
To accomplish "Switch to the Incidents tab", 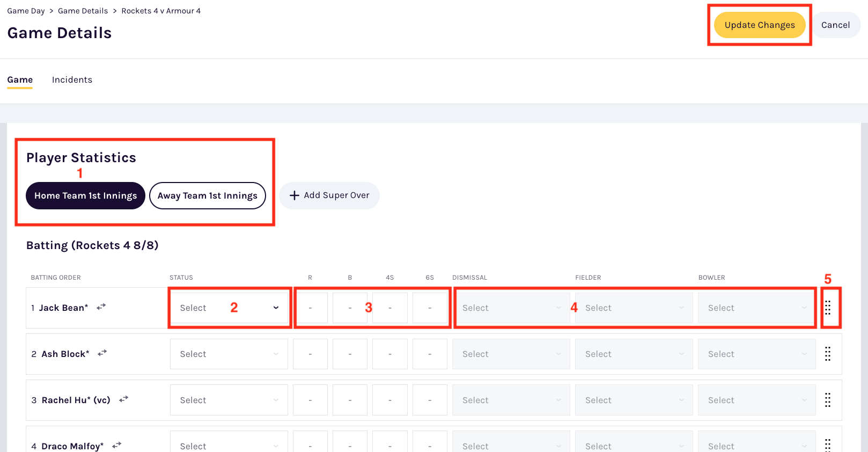I will [72, 80].
